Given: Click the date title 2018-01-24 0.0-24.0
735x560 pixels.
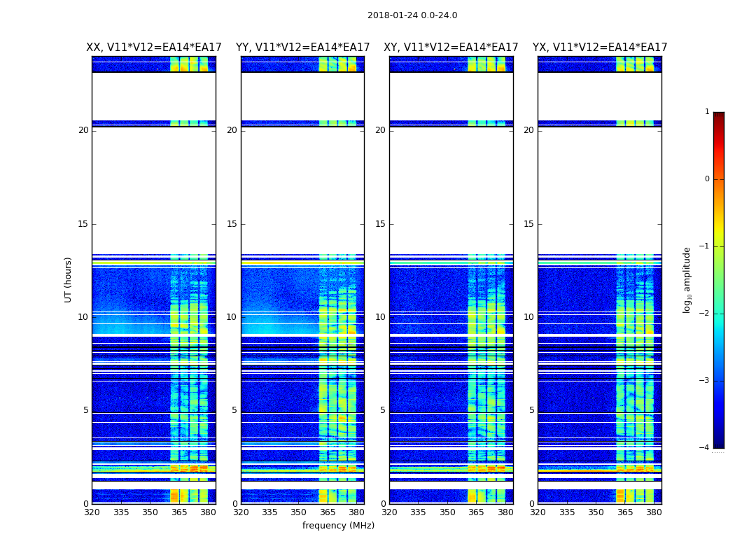Looking at the screenshot, I should coord(412,15).
